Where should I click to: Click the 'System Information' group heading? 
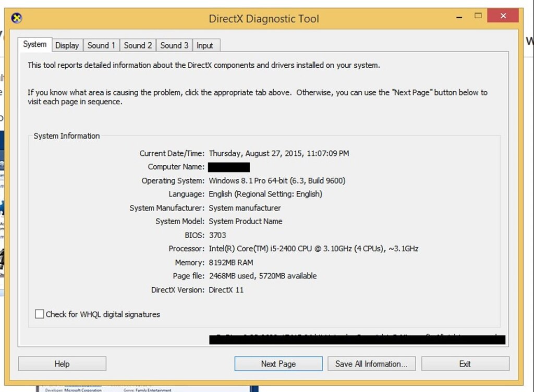(67, 136)
